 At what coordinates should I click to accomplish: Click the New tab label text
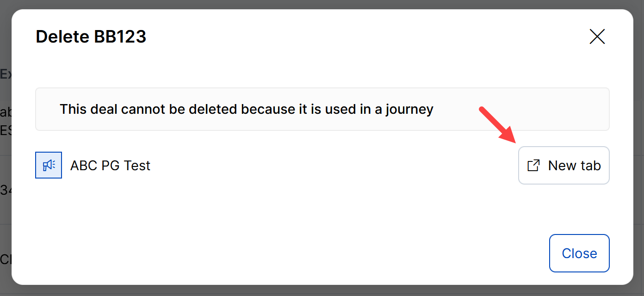point(574,165)
